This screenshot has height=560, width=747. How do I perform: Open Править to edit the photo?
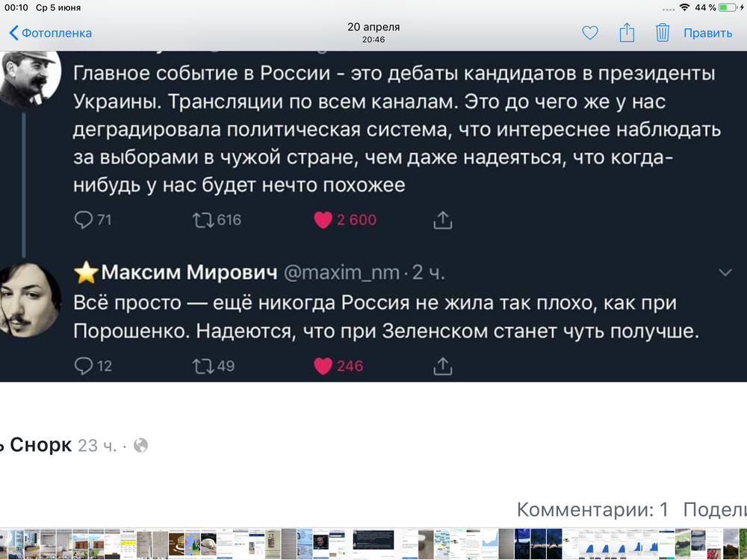[x=707, y=32]
